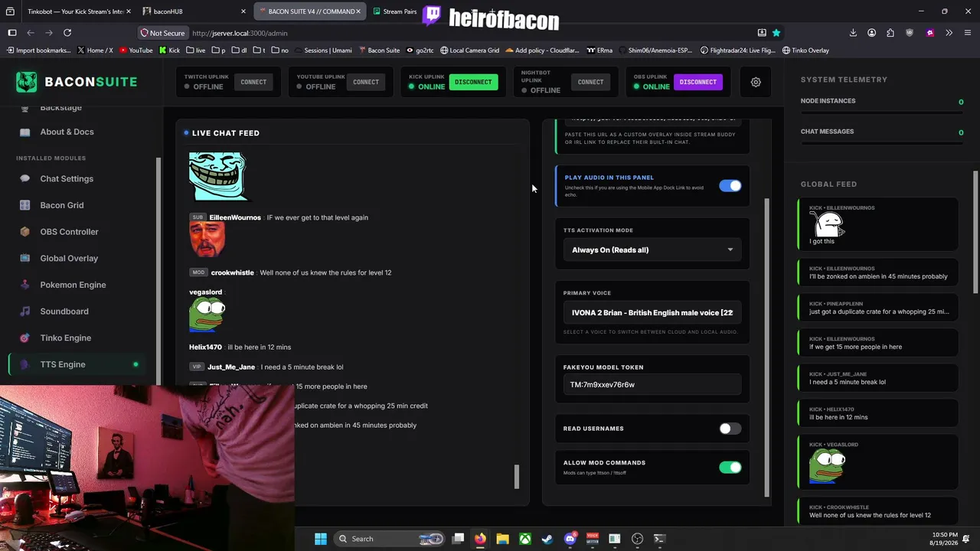Click vegaslord's Pepe emote in Global Feed
The image size is (980, 551).
coord(828,466)
